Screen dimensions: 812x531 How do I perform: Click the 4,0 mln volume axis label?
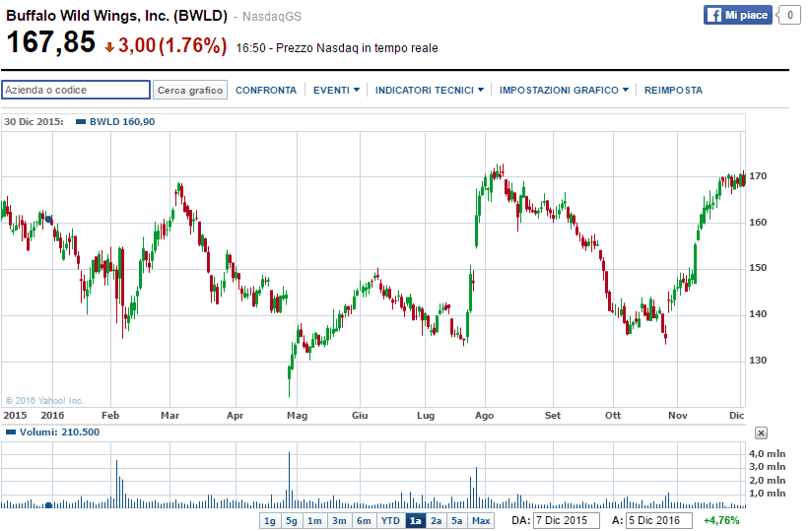767,453
